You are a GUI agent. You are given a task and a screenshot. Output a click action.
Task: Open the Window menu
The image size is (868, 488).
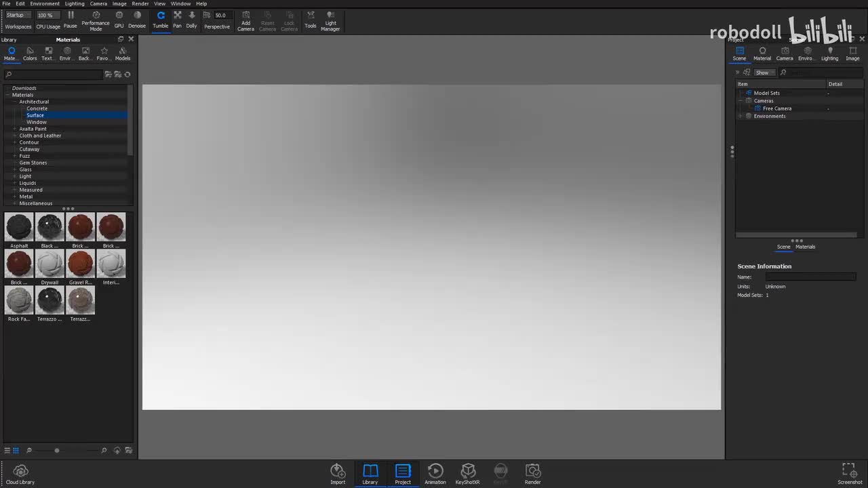(180, 3)
